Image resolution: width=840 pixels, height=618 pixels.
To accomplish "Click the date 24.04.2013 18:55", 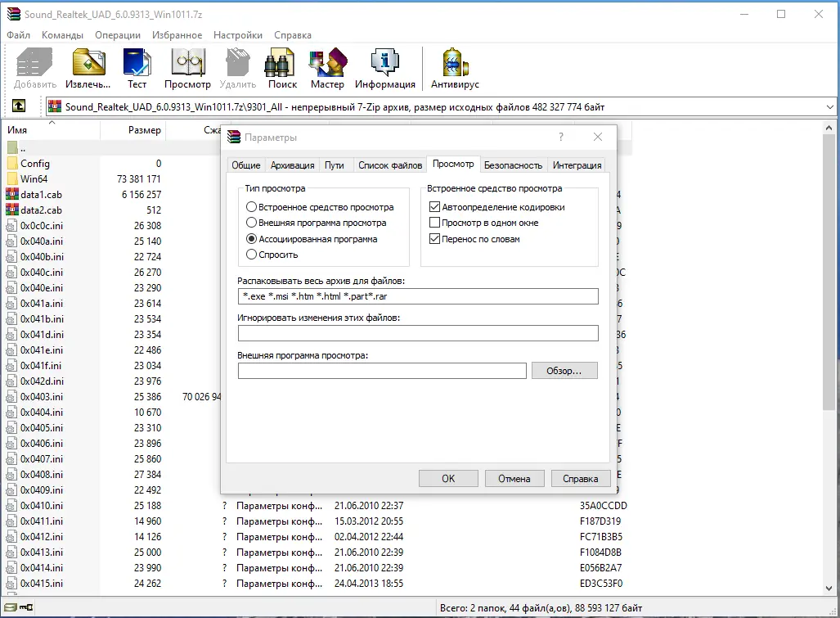I will click(369, 583).
